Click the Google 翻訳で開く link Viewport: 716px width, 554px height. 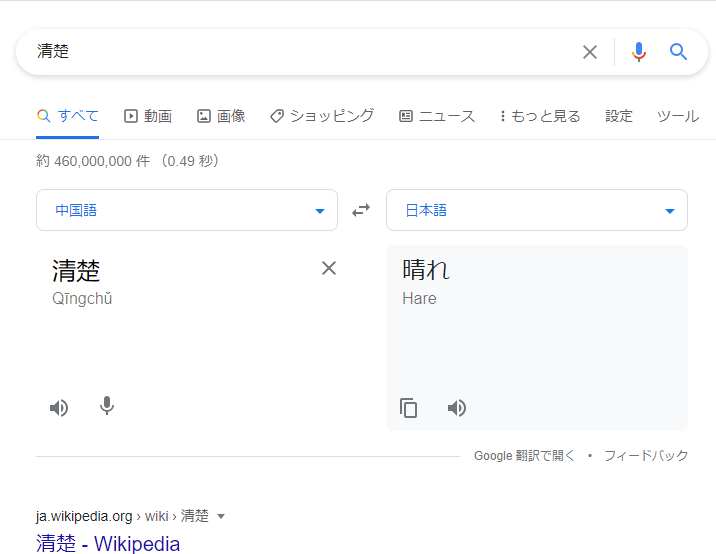tap(524, 455)
